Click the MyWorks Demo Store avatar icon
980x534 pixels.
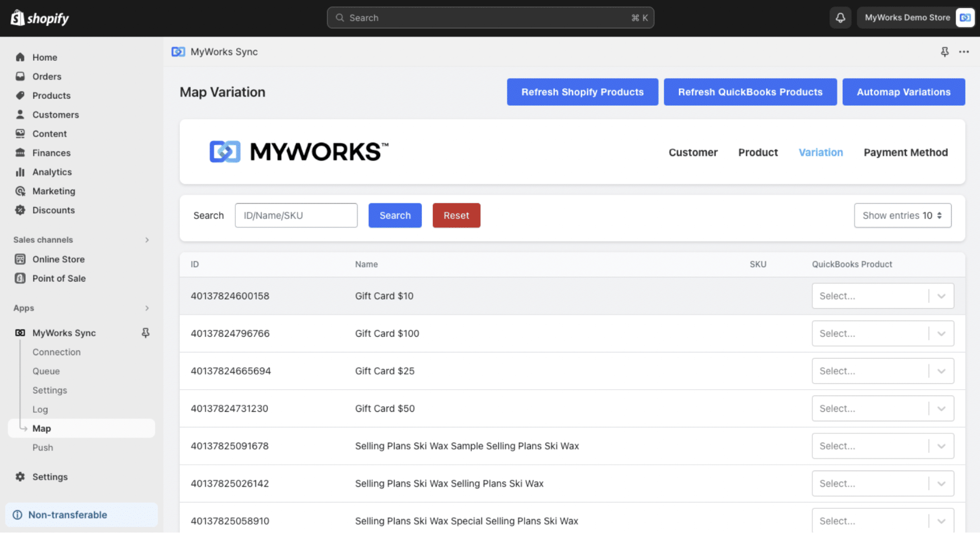pyautogui.click(x=965, y=18)
